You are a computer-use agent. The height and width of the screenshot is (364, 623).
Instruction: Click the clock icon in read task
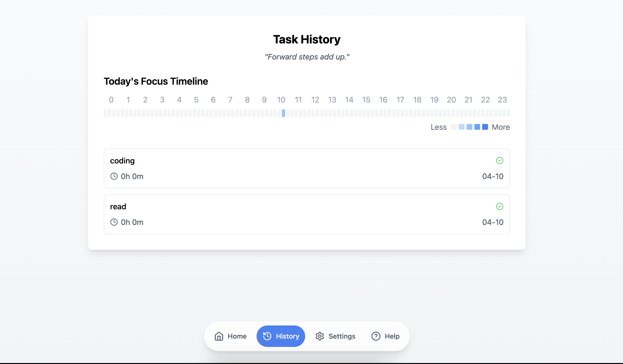point(114,222)
